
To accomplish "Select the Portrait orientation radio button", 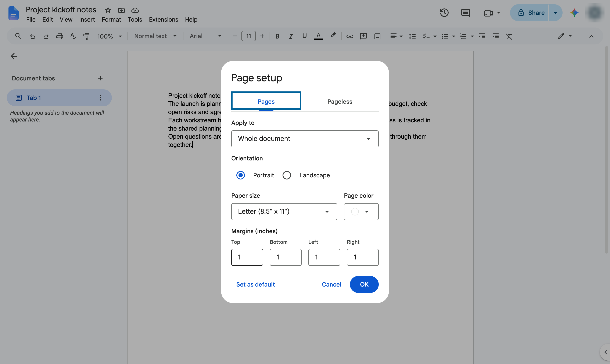I will (240, 175).
